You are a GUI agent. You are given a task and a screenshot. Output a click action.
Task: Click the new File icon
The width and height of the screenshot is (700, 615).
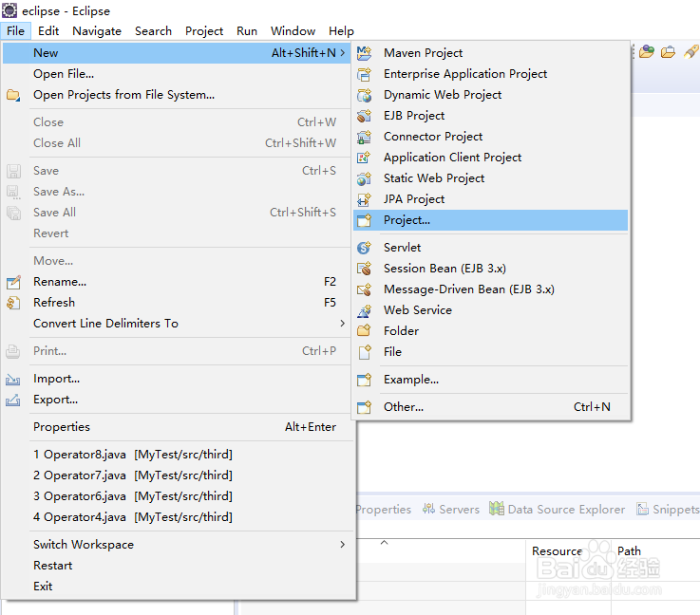click(365, 352)
